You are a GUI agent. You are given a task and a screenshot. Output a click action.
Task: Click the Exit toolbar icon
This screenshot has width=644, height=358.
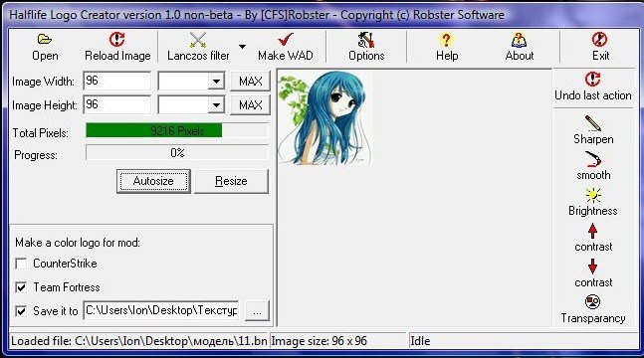pos(599,40)
